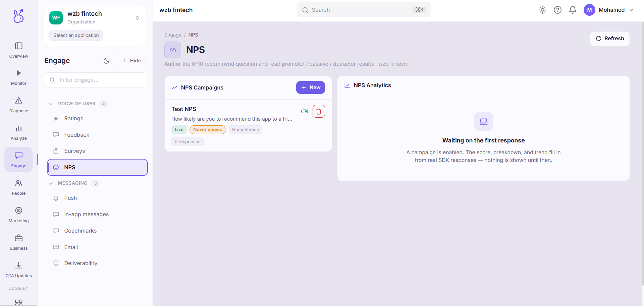This screenshot has height=306, width=644.
Task: Click the Never shows badge
Action: point(208,130)
